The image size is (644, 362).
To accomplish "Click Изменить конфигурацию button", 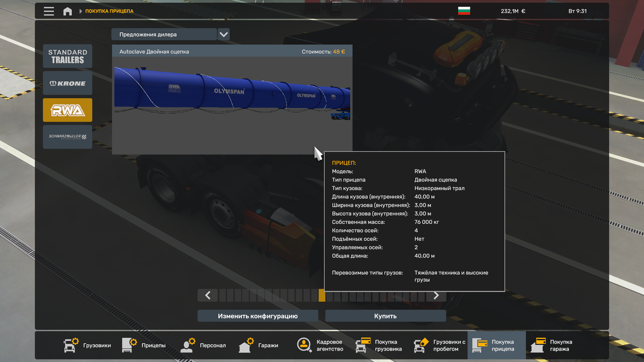I will click(x=258, y=316).
